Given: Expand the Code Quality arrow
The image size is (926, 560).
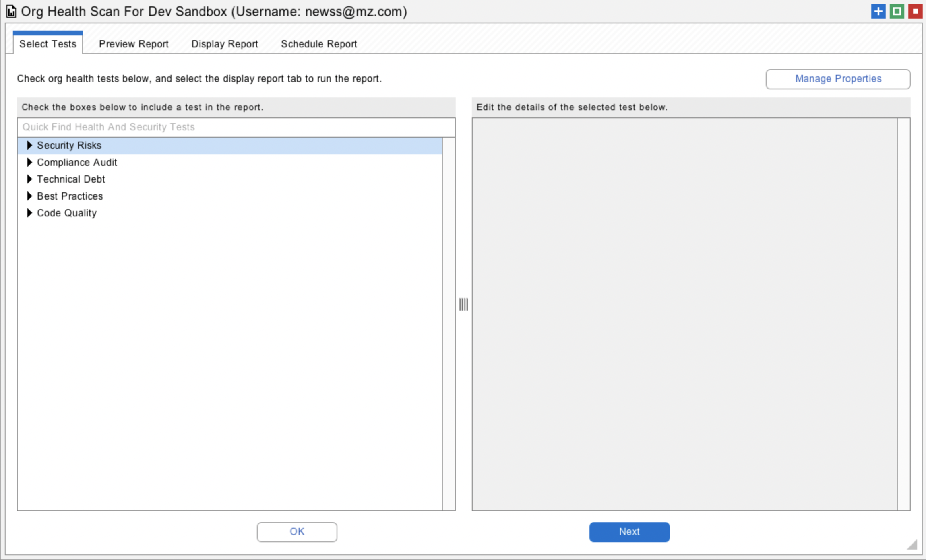Looking at the screenshot, I should (29, 213).
